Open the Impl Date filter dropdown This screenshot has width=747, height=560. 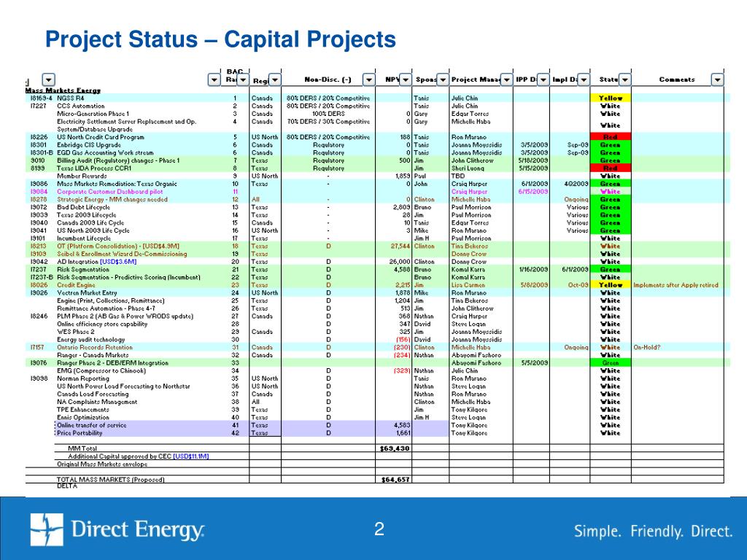tap(584, 79)
